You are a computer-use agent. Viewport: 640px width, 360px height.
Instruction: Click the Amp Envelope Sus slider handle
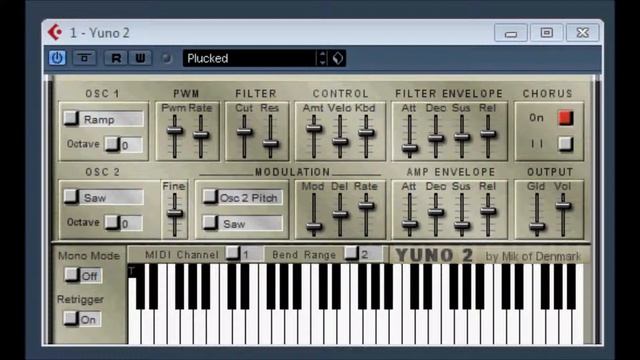pyautogui.click(x=462, y=225)
